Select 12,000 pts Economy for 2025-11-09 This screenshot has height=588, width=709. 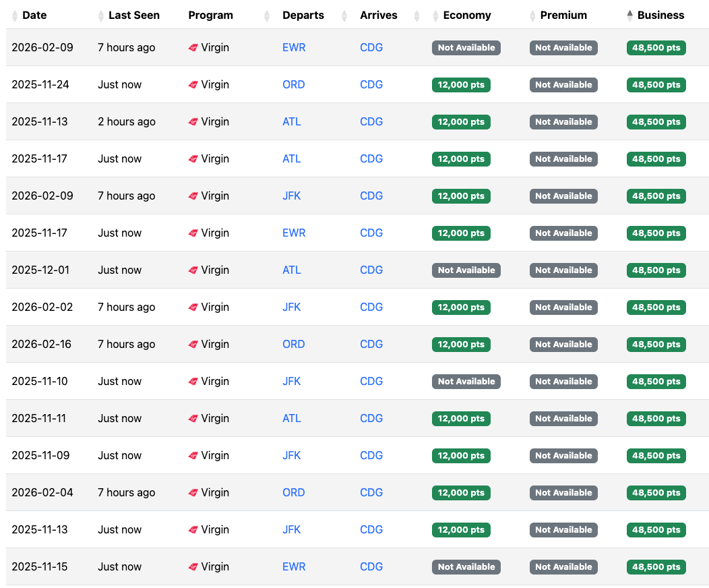(461, 455)
